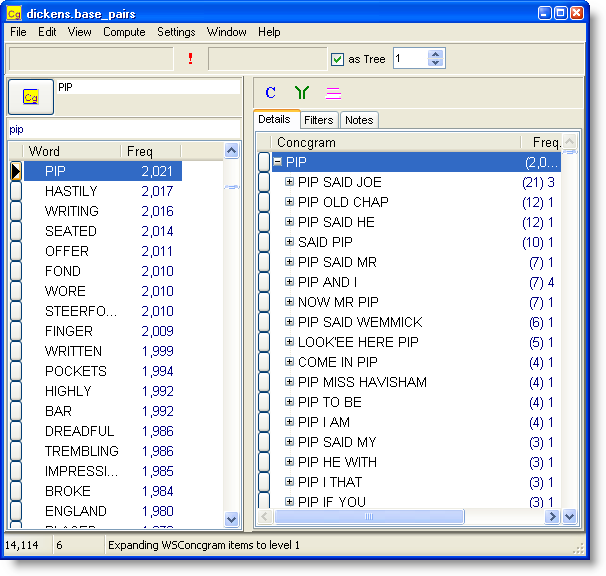Screen dimensions: 606x576
Task: Click the blue C concordance icon
Action: (x=271, y=92)
